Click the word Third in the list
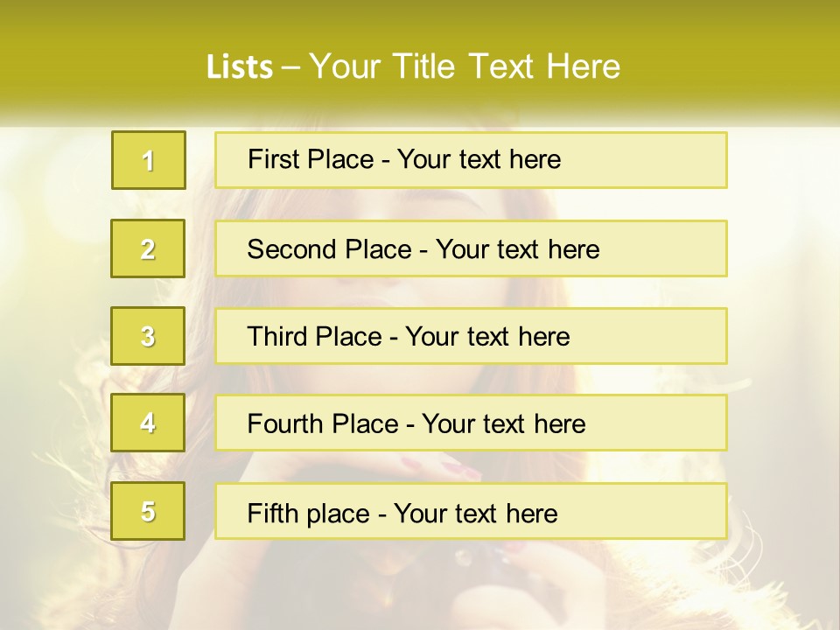 (x=276, y=337)
